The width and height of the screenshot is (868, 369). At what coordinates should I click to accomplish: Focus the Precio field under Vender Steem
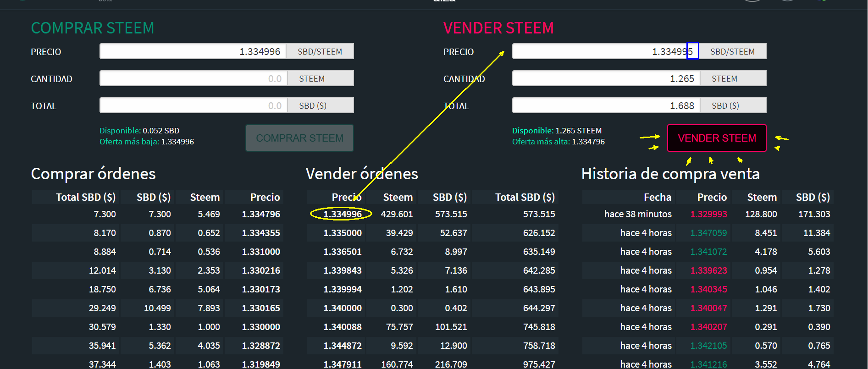click(x=606, y=51)
